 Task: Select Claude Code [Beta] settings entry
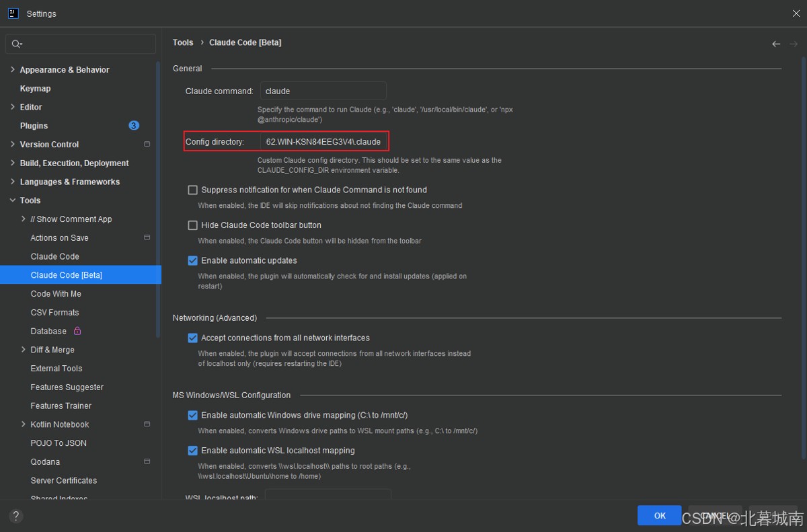coord(81,275)
